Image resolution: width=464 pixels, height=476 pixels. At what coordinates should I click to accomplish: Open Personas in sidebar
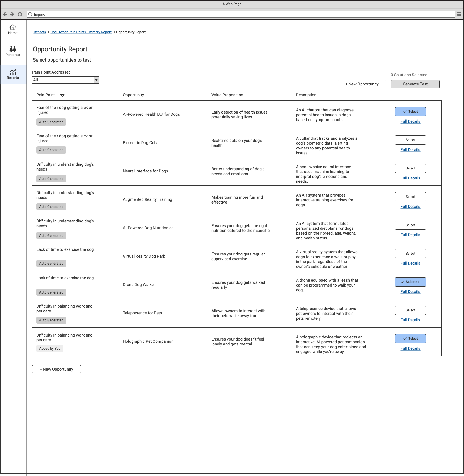13,51
